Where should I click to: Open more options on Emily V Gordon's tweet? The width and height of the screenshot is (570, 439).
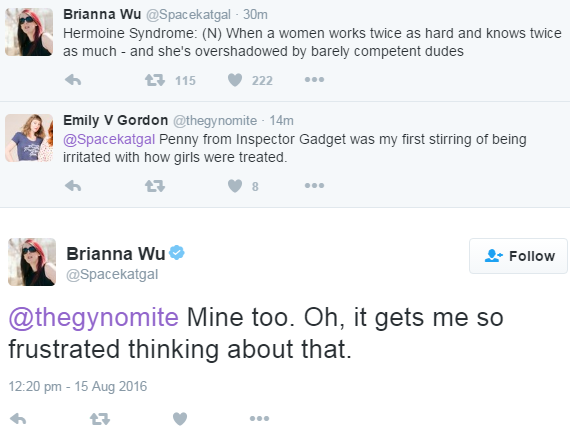point(314,186)
